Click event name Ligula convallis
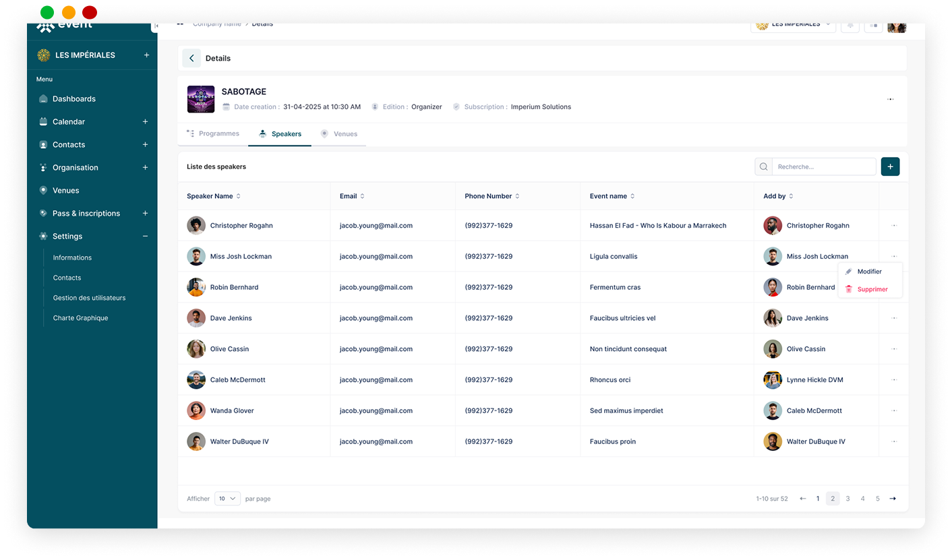 [614, 257]
